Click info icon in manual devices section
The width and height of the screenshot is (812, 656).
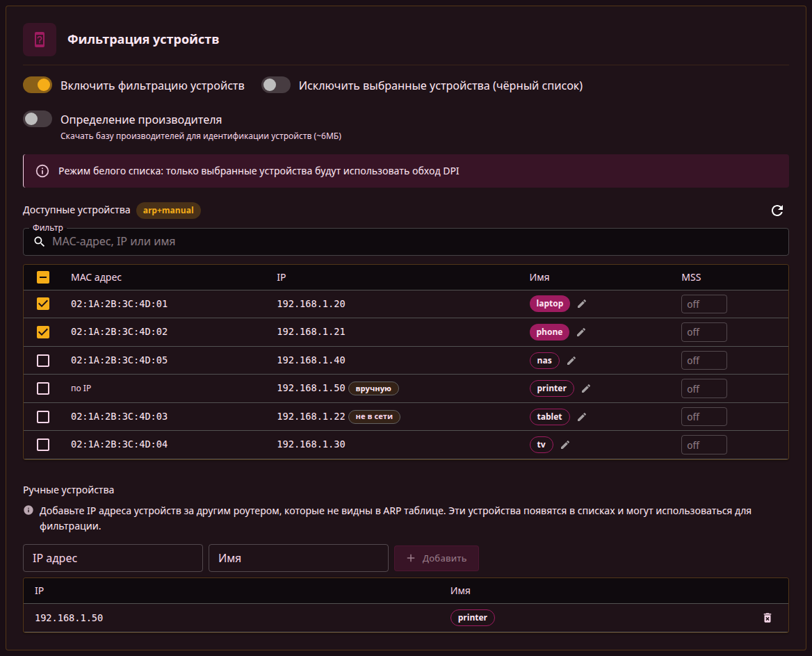click(29, 511)
